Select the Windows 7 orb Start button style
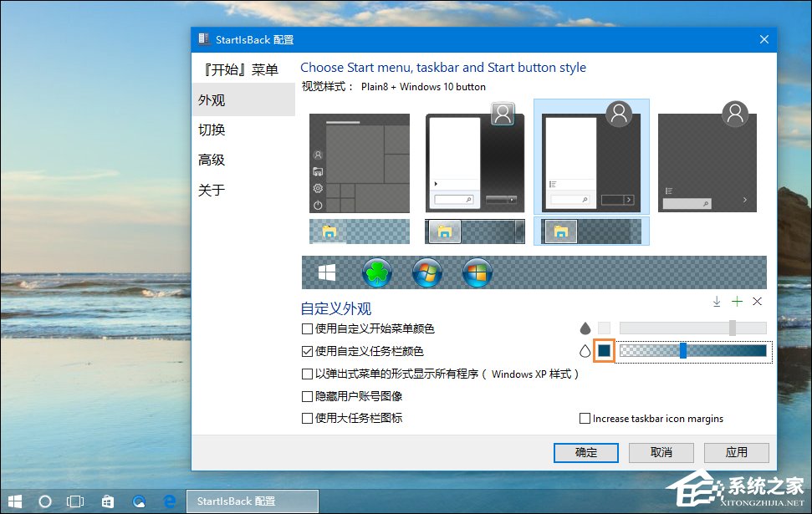This screenshot has width=812, height=514. click(427, 272)
